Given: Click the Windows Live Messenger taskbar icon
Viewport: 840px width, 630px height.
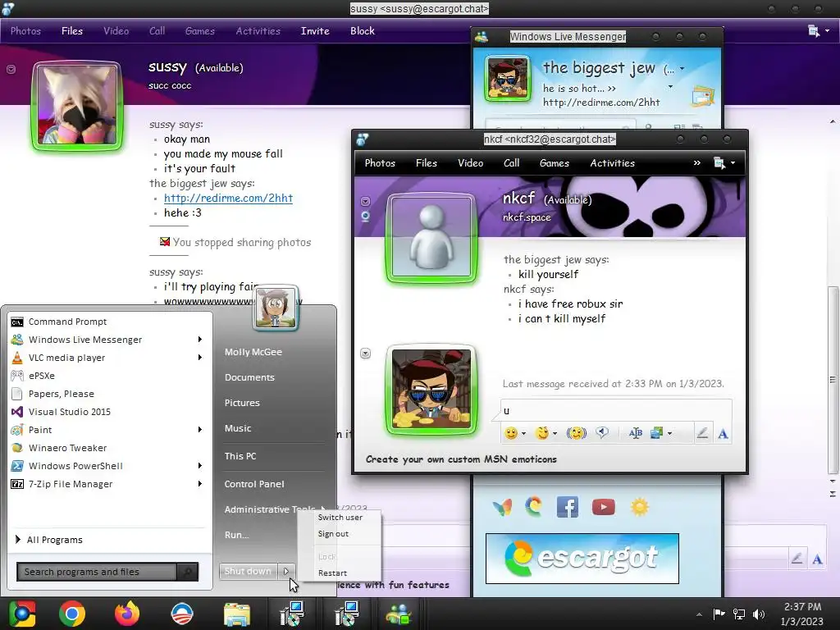Looking at the screenshot, I should (x=399, y=614).
